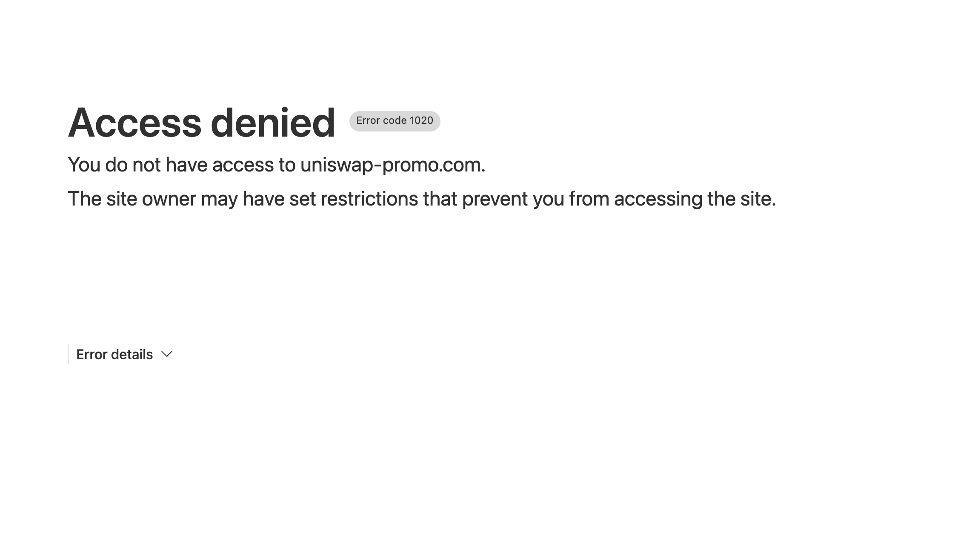The height and width of the screenshot is (560, 955).
Task: Click the 'site owner' restrictions sentence
Action: point(422,199)
